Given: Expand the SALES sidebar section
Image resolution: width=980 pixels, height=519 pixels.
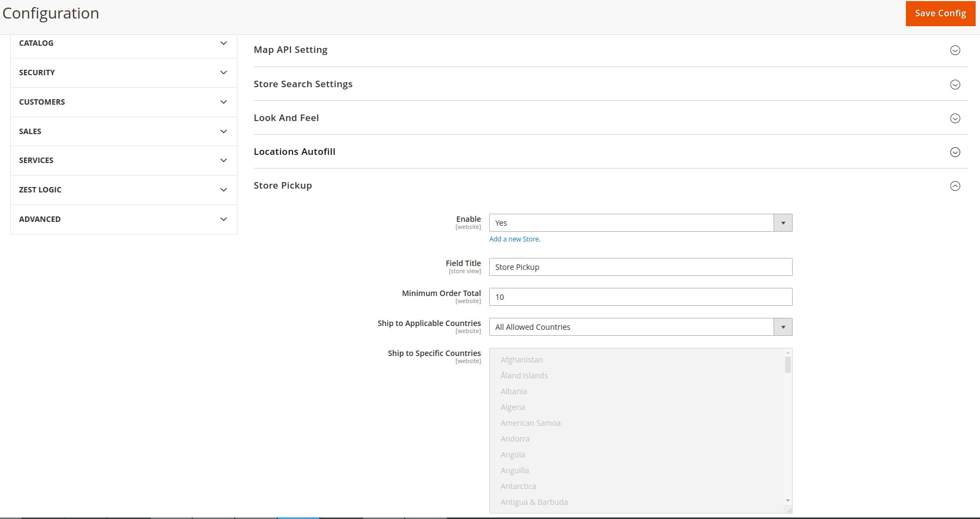Looking at the screenshot, I should (x=124, y=131).
